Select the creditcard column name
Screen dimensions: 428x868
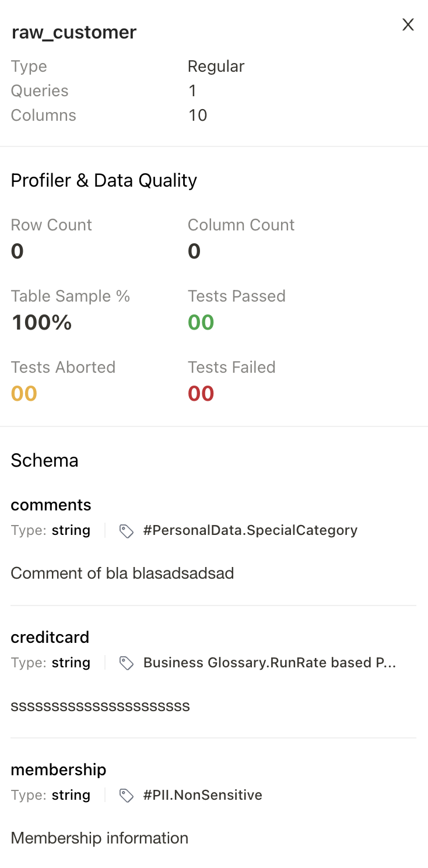[50, 638]
